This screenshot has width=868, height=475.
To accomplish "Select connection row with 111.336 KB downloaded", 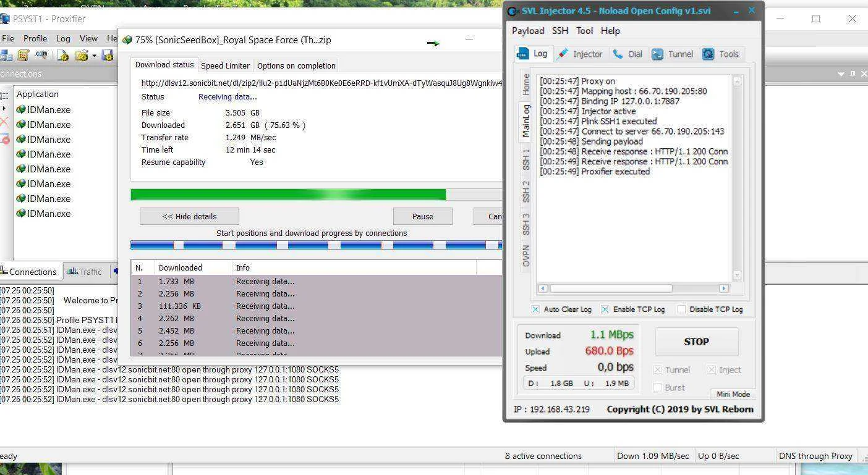I will [x=317, y=306].
